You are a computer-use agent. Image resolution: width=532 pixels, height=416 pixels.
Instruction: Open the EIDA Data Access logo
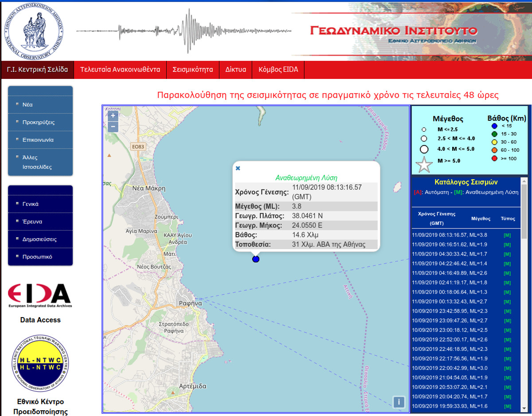tap(40, 296)
